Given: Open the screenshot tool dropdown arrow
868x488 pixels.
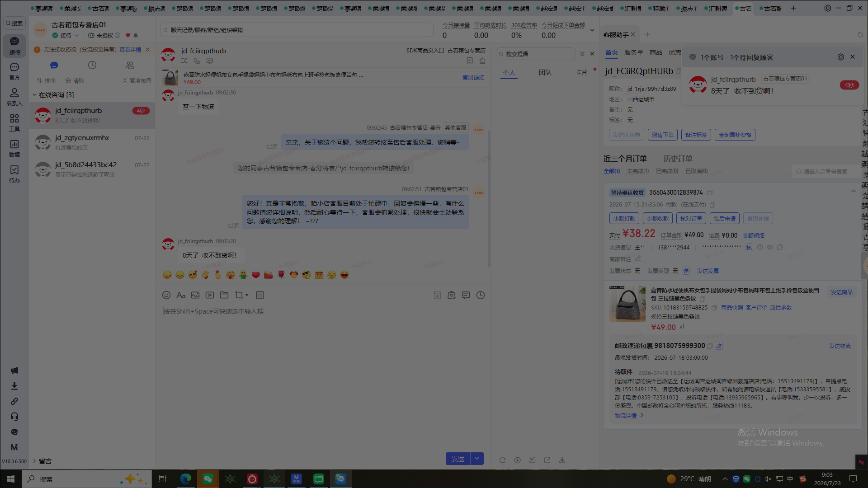Looking at the screenshot, I should point(247,296).
